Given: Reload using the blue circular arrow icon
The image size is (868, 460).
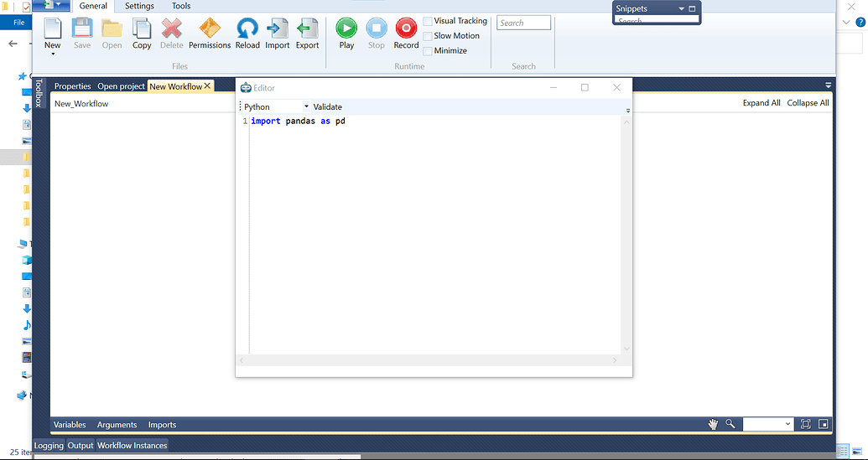Looking at the screenshot, I should 247,28.
